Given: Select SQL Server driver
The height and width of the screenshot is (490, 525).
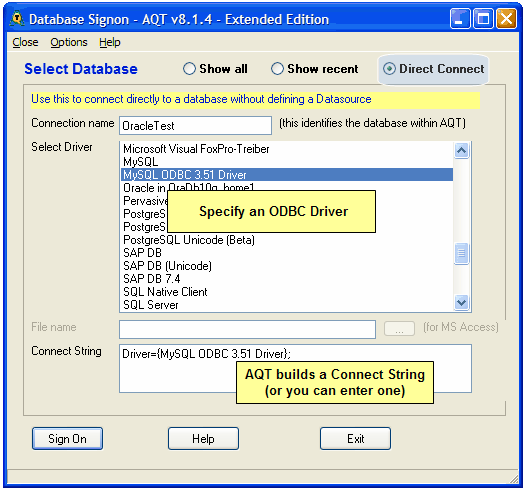Looking at the screenshot, I should (287, 305).
